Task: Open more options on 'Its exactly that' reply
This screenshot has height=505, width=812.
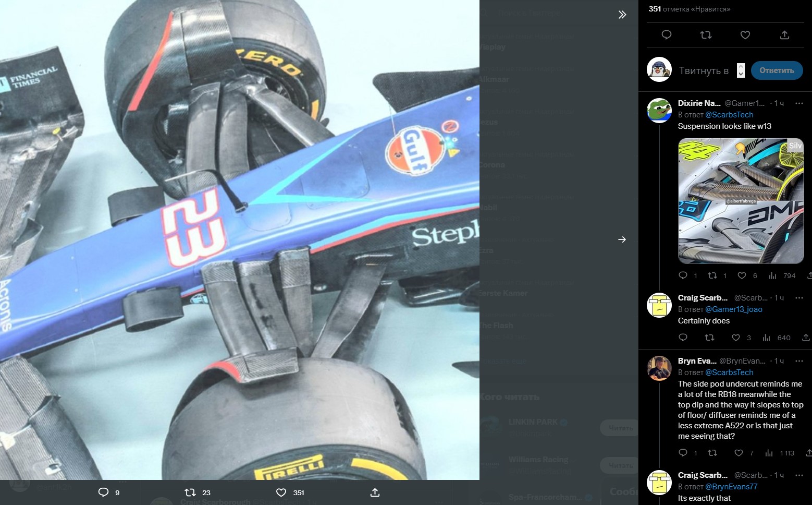Action: click(799, 475)
